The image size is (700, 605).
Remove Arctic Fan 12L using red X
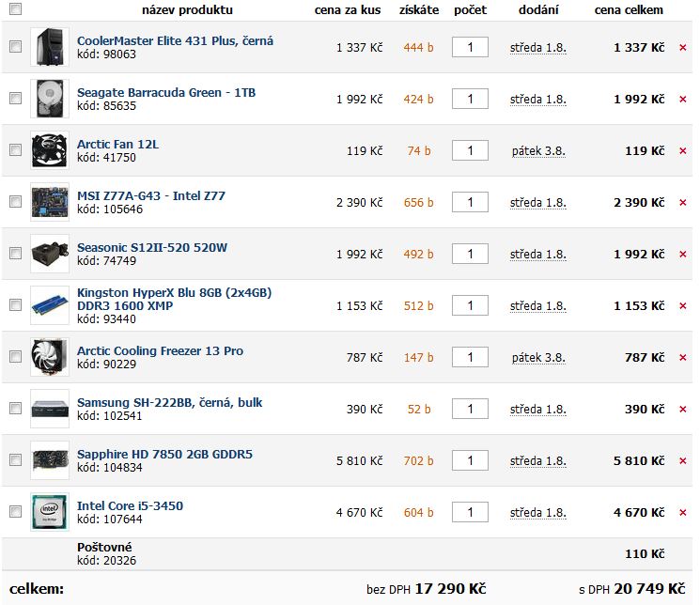(x=683, y=150)
